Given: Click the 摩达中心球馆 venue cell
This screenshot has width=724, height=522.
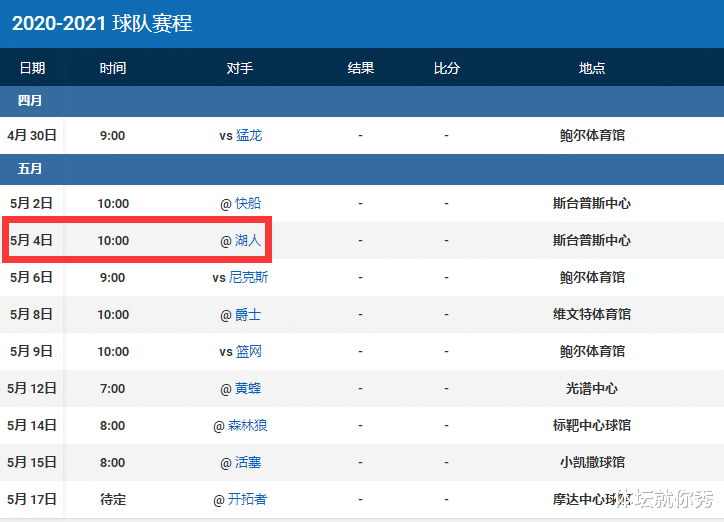Looking at the screenshot, I should coord(592,499).
